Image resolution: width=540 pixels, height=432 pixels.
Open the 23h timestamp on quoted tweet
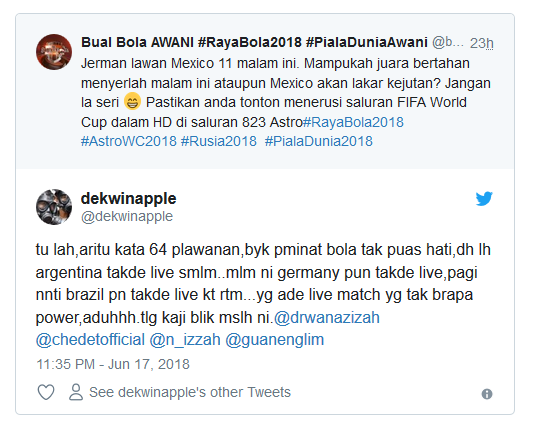(x=482, y=43)
